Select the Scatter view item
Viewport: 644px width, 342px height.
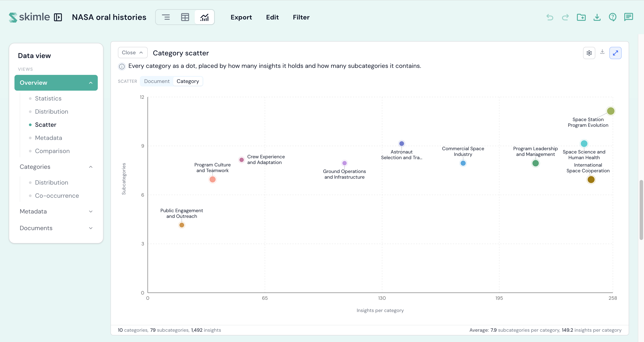pos(46,125)
